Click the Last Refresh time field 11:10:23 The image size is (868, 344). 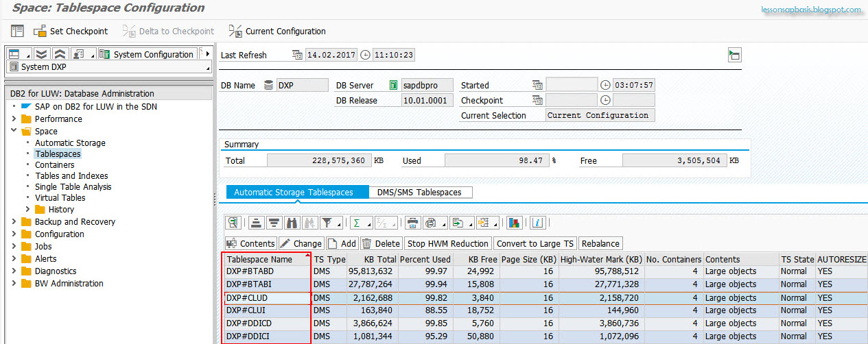pyautogui.click(x=394, y=55)
